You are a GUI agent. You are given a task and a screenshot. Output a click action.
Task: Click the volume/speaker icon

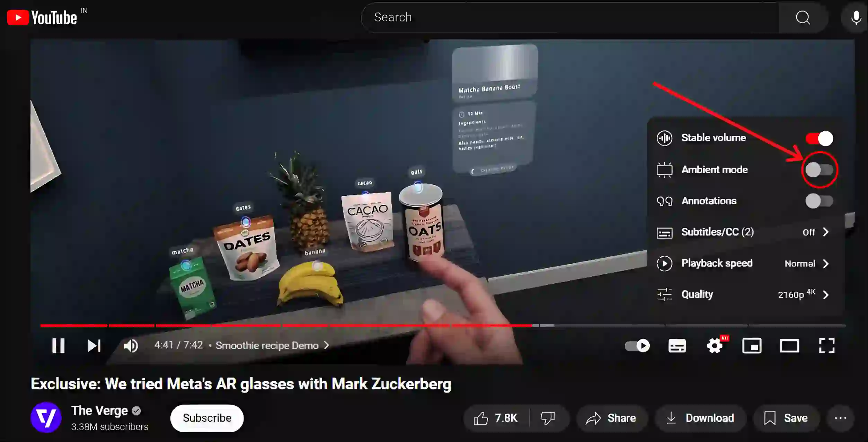click(131, 346)
